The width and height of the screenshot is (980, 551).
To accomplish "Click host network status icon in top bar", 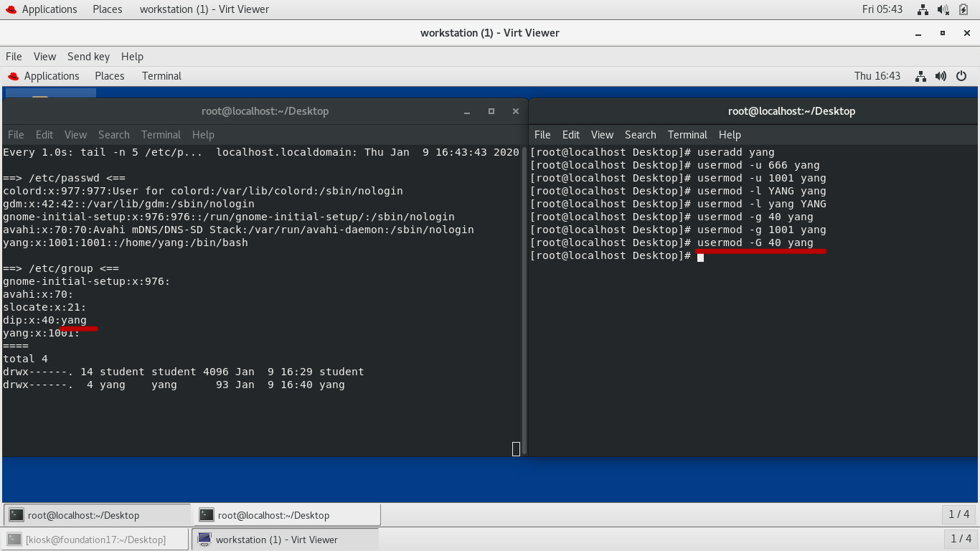I will 923,9.
